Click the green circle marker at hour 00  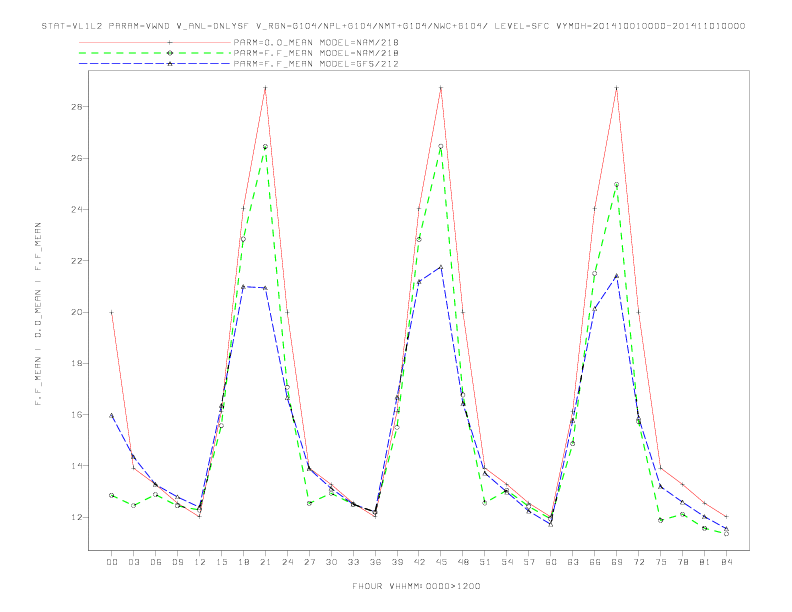click(112, 495)
